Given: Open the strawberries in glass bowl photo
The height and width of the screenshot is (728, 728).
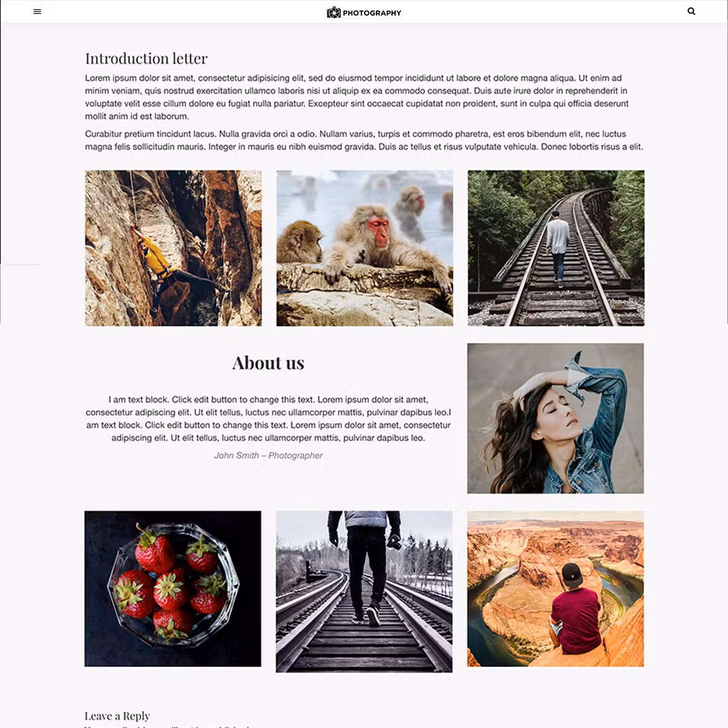Looking at the screenshot, I should (x=173, y=589).
